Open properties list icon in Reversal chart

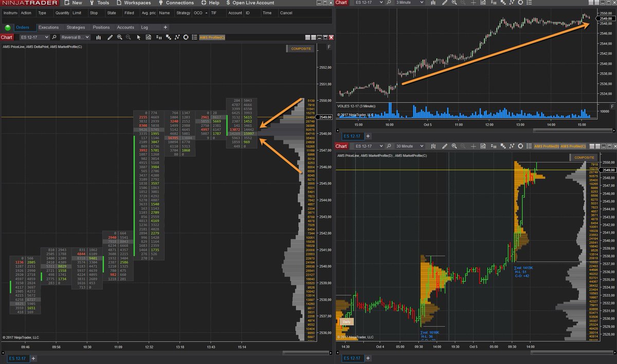pos(194,37)
